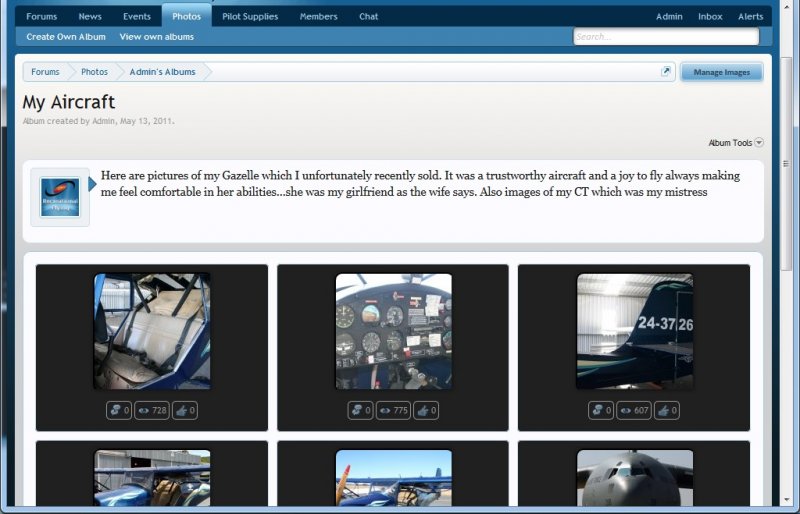Expand the Album Tools dropdown
The width and height of the screenshot is (800, 514).
click(x=736, y=142)
